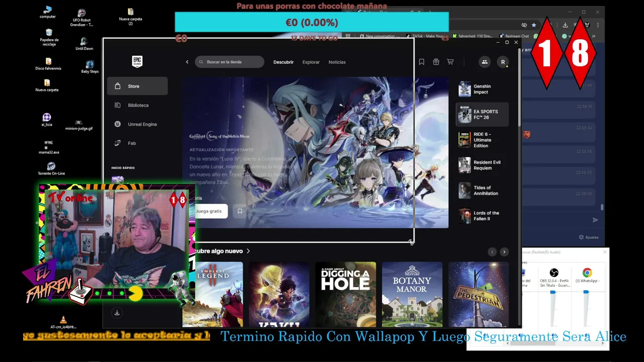
Task: Select RIDE 6 Ultimate Edition in featured list
Action: (482, 140)
